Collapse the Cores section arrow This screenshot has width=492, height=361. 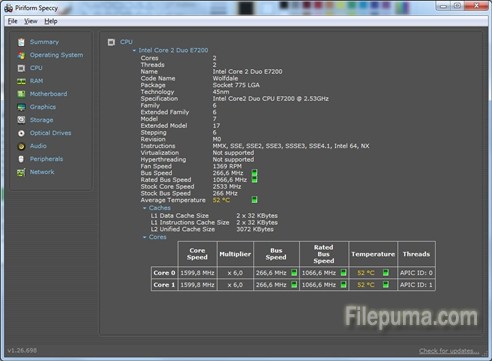click(x=145, y=237)
